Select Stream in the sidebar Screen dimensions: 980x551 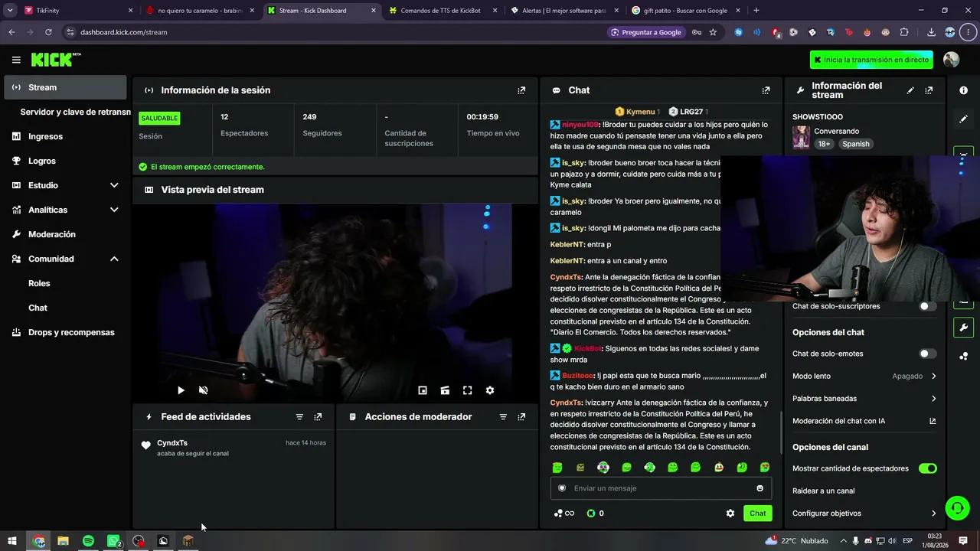click(x=65, y=87)
